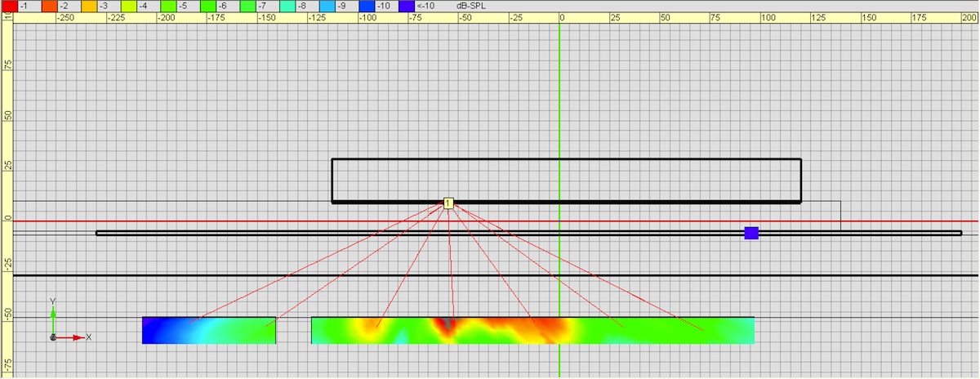This screenshot has width=980, height=379.
Task: Select the -3 dB legend color swatch
Action: [x=87, y=5]
